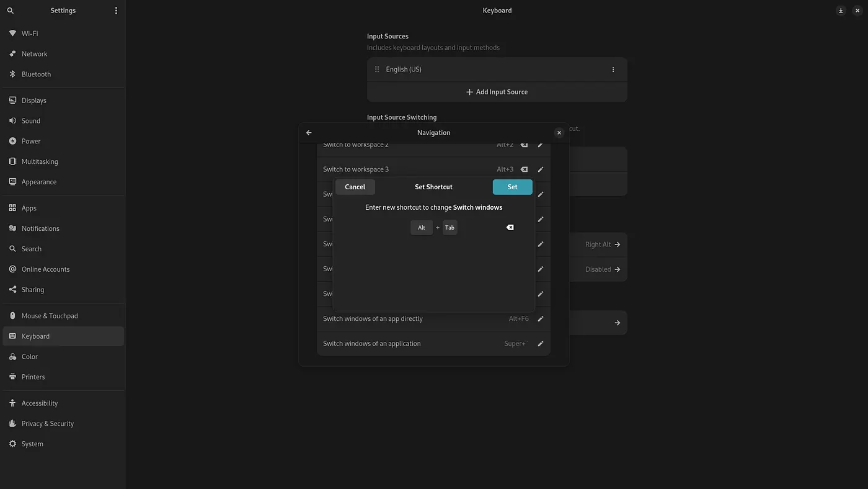868x489 pixels.
Task: Open the Apps panel
Action: point(63,209)
